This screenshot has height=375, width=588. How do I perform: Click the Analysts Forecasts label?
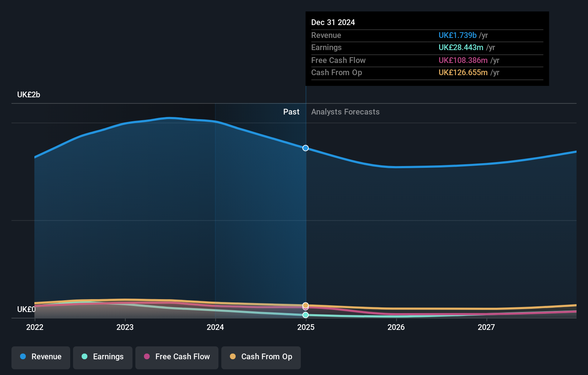(345, 112)
